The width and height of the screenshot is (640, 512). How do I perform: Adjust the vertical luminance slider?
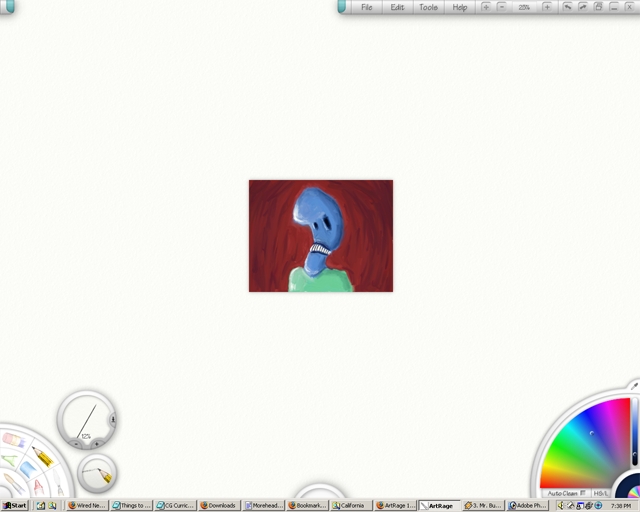click(635, 432)
